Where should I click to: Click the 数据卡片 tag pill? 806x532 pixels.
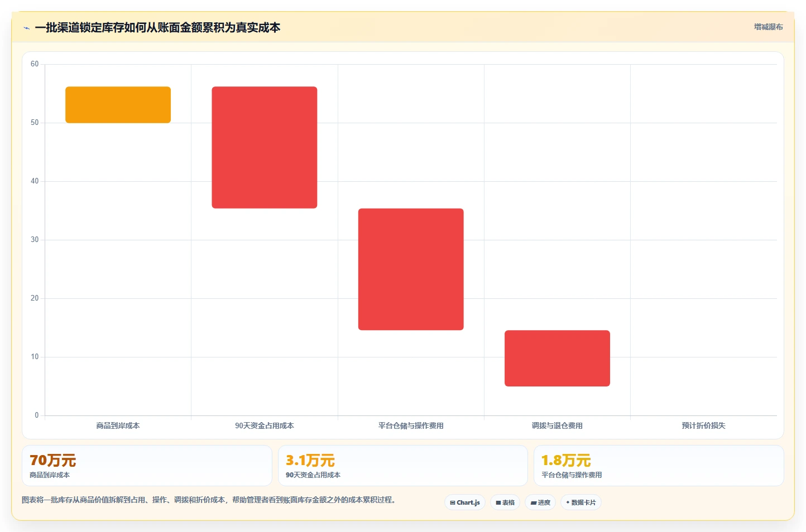[581, 502]
